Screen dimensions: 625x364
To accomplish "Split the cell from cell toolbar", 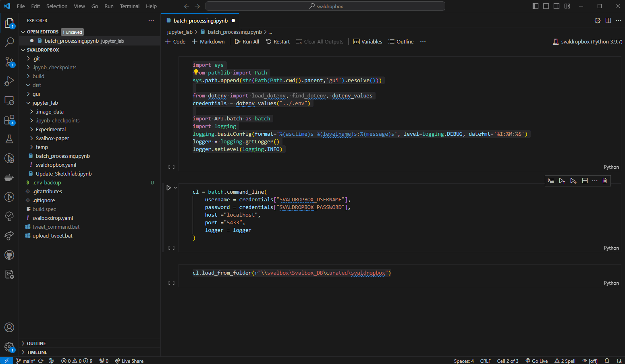I will click(585, 181).
